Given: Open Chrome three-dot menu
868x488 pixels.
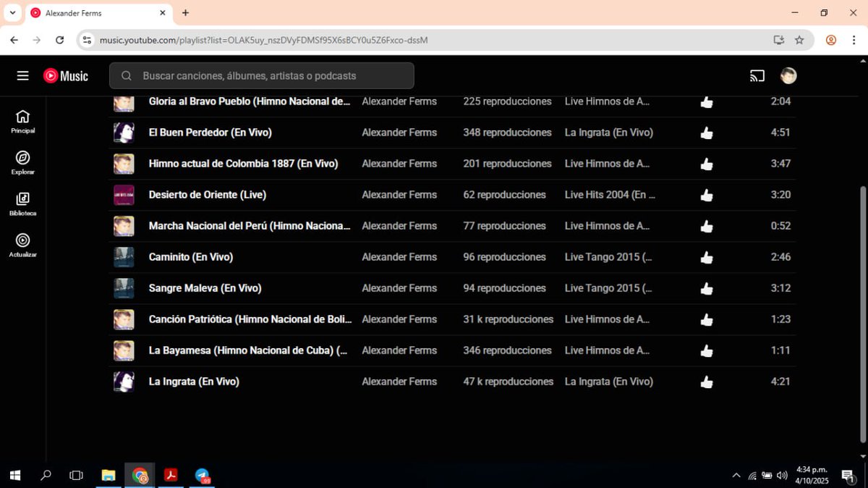Looking at the screenshot, I should [854, 40].
